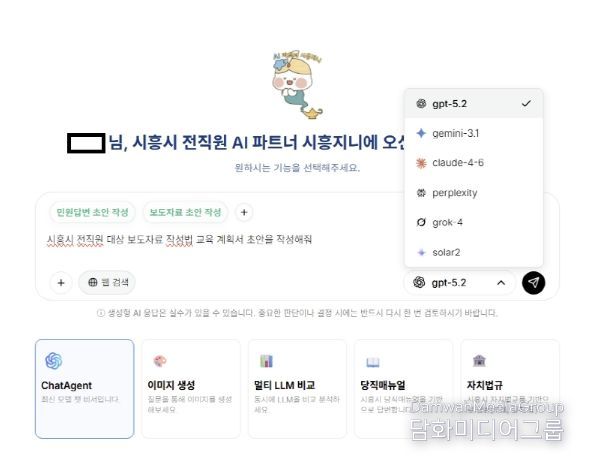Image resolution: width=591 pixels, height=463 pixels.
Task: Toggle the 웹 검색 web search option
Action: click(x=107, y=282)
